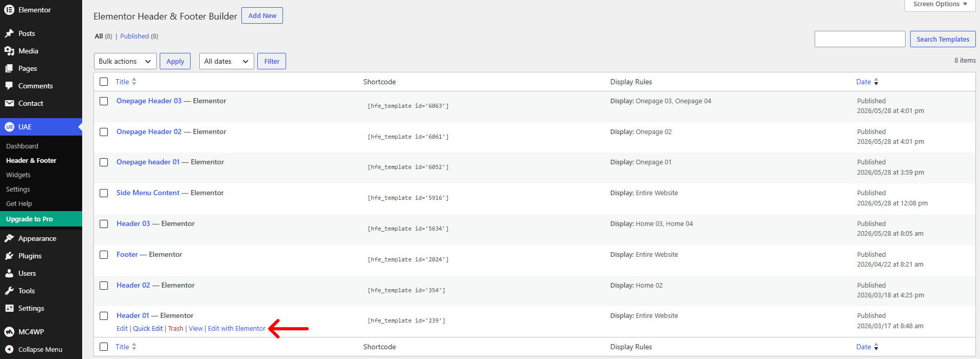Check the Onepage header 01 row checkbox
Screen dimensions: 980x359
click(x=104, y=162)
